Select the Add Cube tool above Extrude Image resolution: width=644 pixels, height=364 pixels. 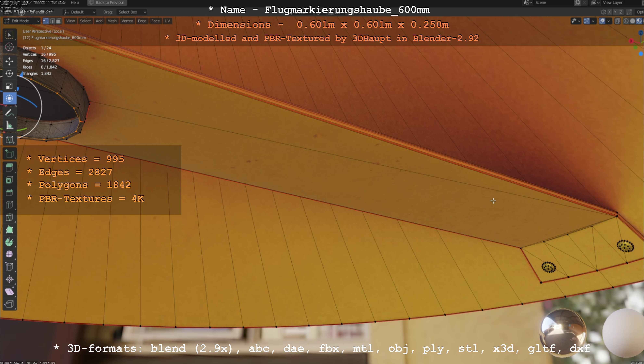pos(9,154)
